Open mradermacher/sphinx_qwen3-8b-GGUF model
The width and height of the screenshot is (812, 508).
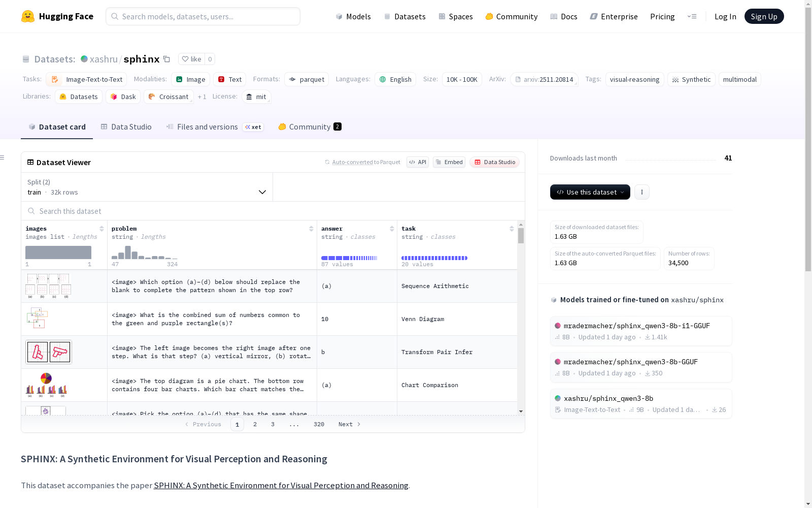point(641,367)
